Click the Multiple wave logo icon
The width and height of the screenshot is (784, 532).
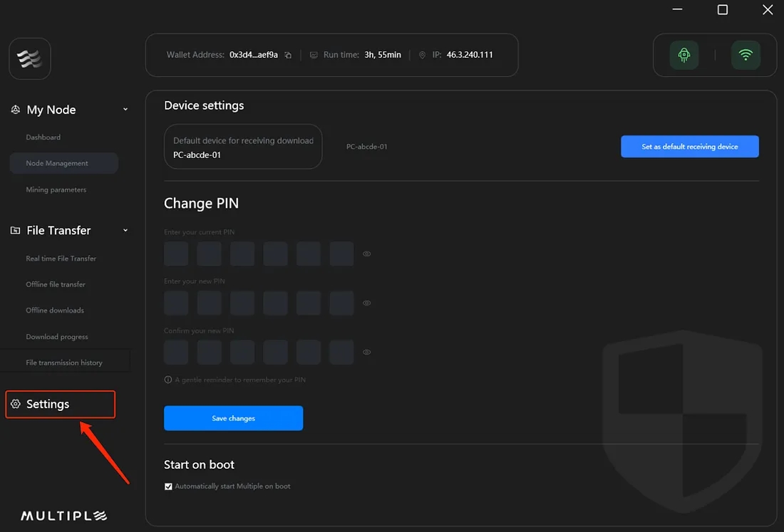30,58
